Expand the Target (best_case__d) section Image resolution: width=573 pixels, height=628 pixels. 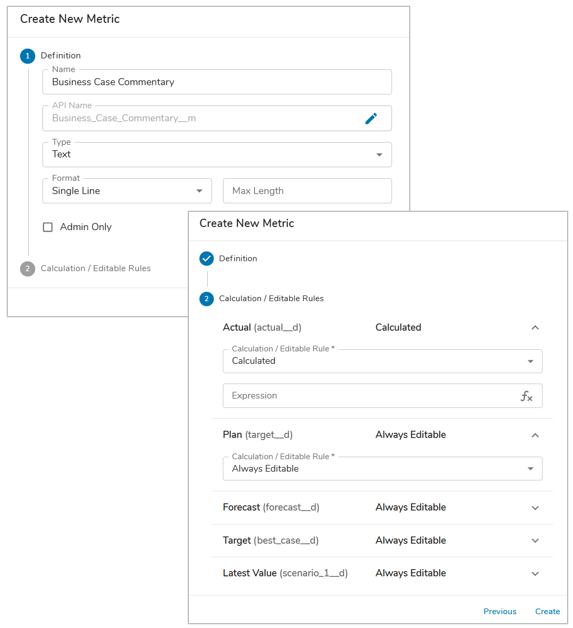tap(535, 541)
